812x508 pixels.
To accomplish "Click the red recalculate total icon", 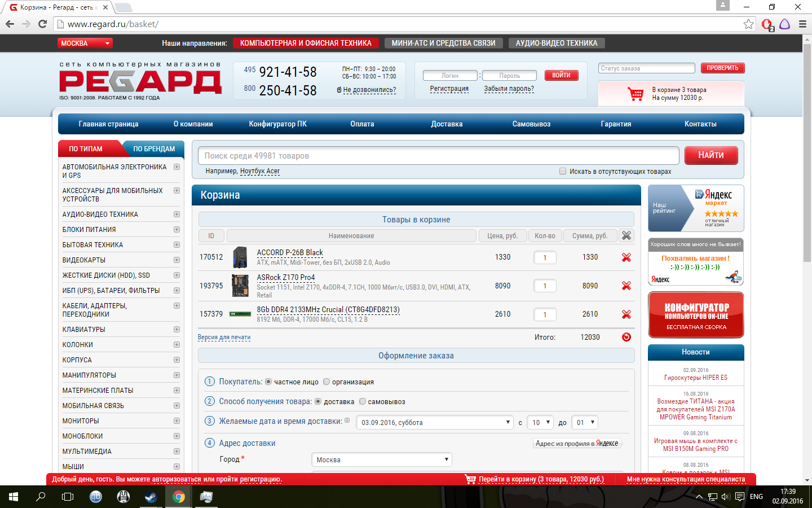I will [626, 337].
